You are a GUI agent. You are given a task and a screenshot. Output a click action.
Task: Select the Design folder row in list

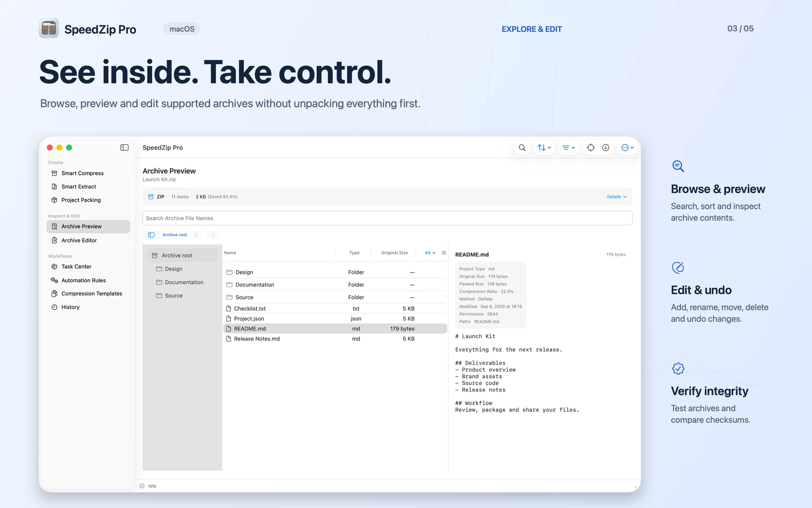tap(335, 272)
